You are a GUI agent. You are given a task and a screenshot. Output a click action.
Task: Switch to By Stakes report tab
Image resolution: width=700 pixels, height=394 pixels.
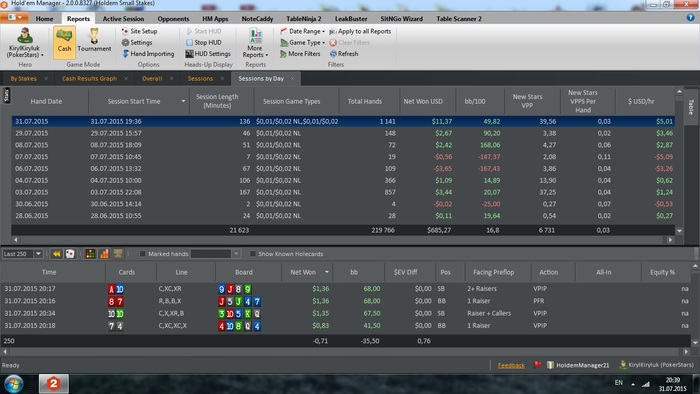click(23, 79)
